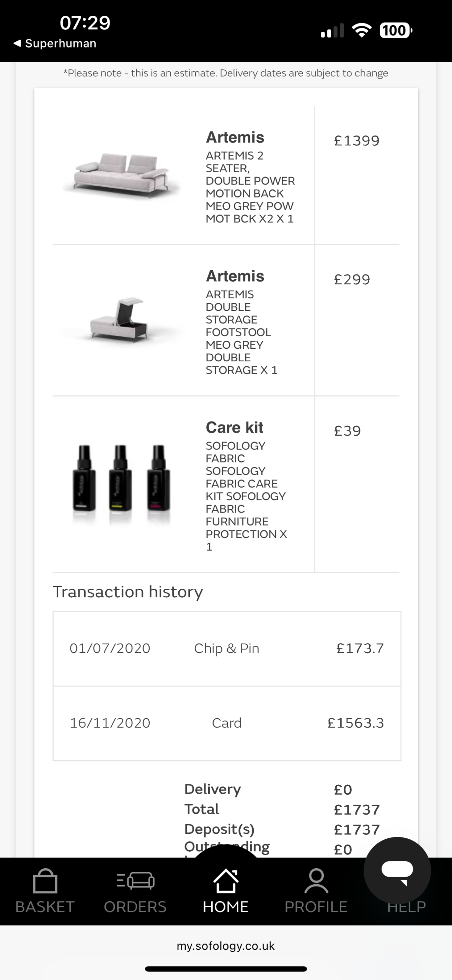This screenshot has height=980, width=452.
Task: Tap the Artemis 2 seater product title
Action: coord(235,137)
